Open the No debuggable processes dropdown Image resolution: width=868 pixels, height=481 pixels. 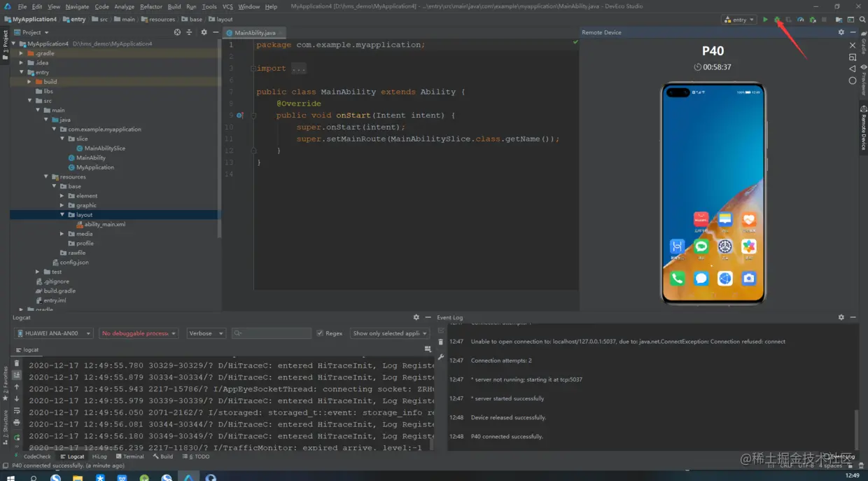tap(139, 333)
